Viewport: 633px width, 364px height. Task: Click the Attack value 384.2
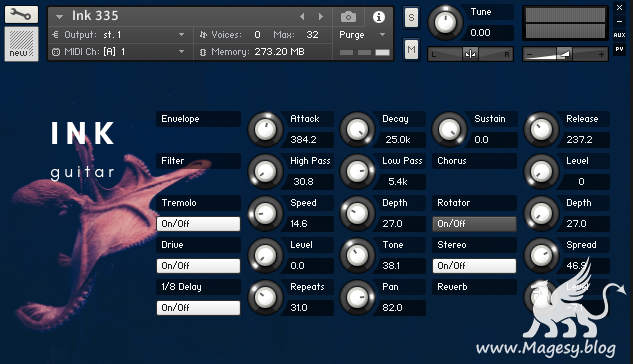pos(303,140)
